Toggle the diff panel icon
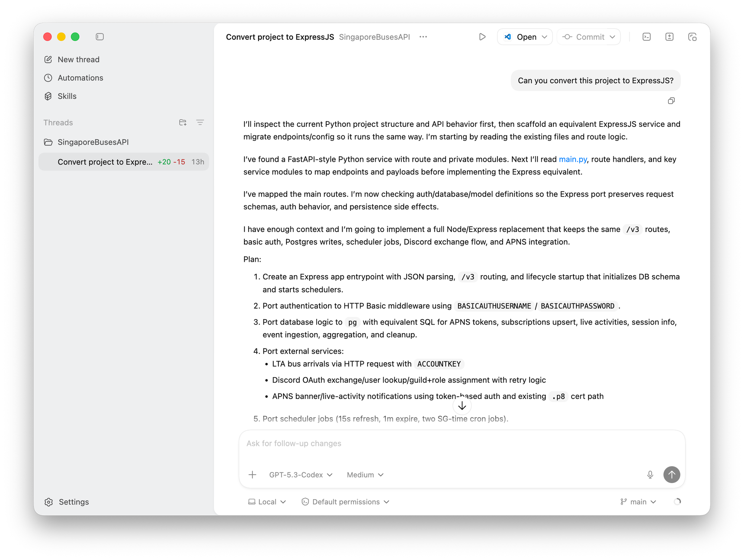Image resolution: width=744 pixels, height=560 pixels. (669, 37)
